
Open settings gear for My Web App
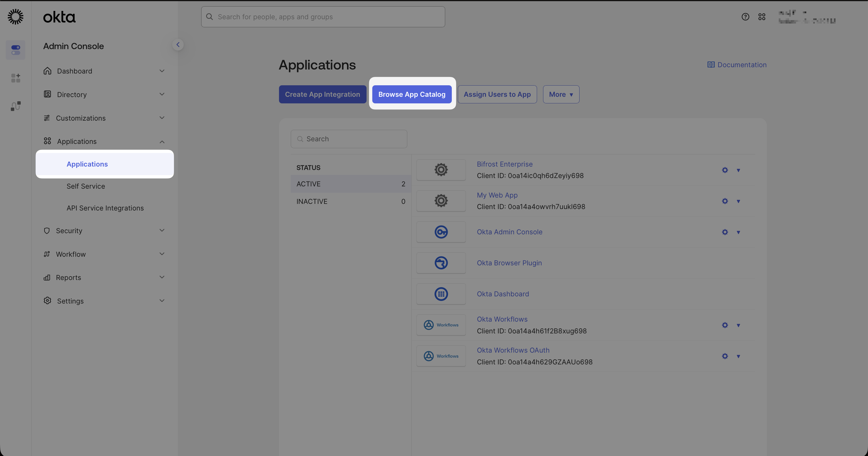coord(725,201)
